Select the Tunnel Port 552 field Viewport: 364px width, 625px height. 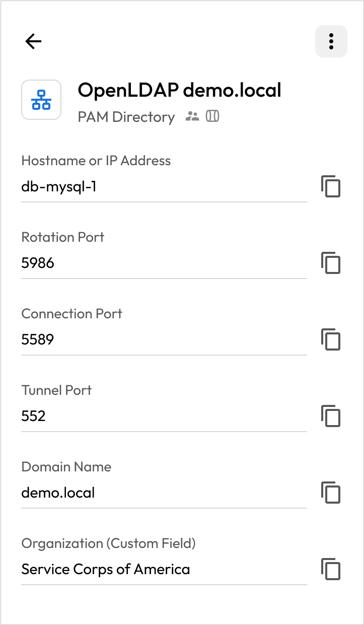(164, 416)
